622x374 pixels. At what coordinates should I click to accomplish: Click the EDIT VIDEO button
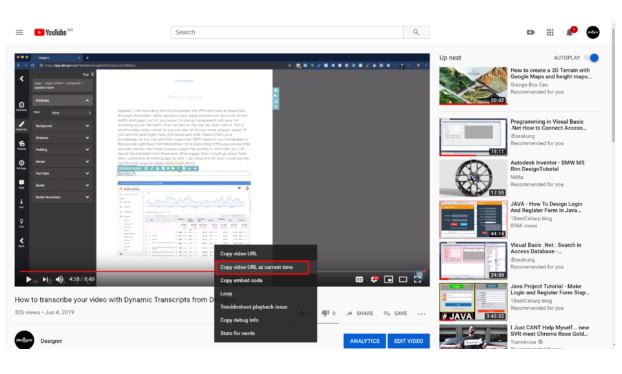pos(409,341)
